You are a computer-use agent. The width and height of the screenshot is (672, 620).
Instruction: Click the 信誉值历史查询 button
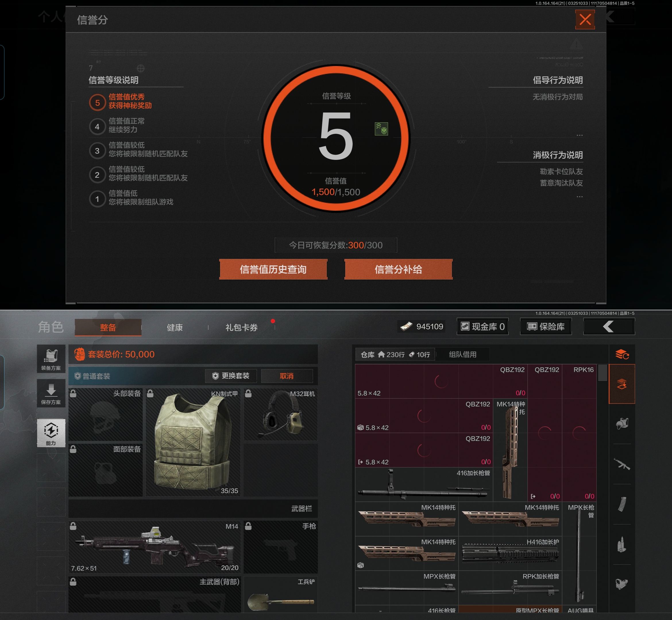click(x=273, y=270)
